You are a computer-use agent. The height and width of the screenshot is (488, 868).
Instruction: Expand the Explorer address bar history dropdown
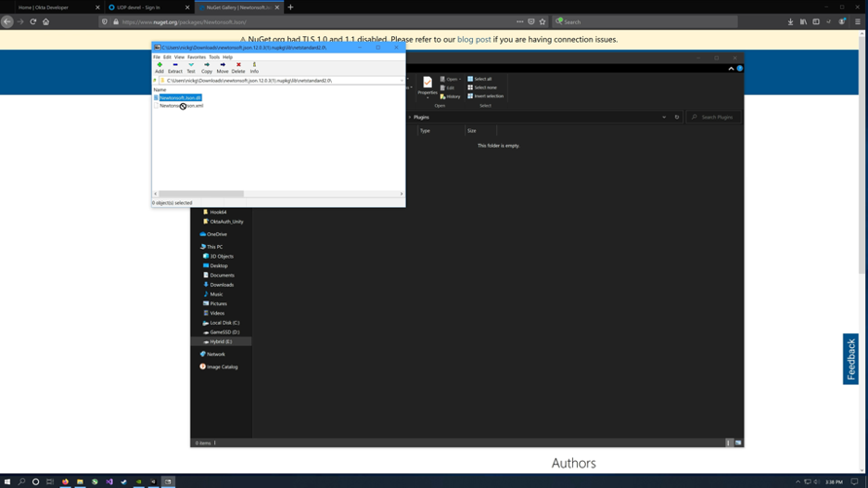tap(664, 117)
